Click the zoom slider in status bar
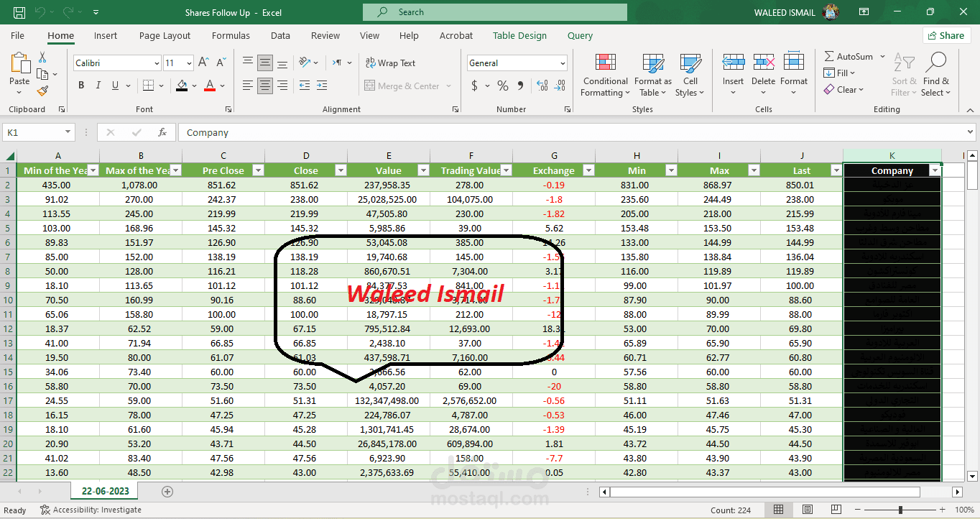 coord(900,510)
